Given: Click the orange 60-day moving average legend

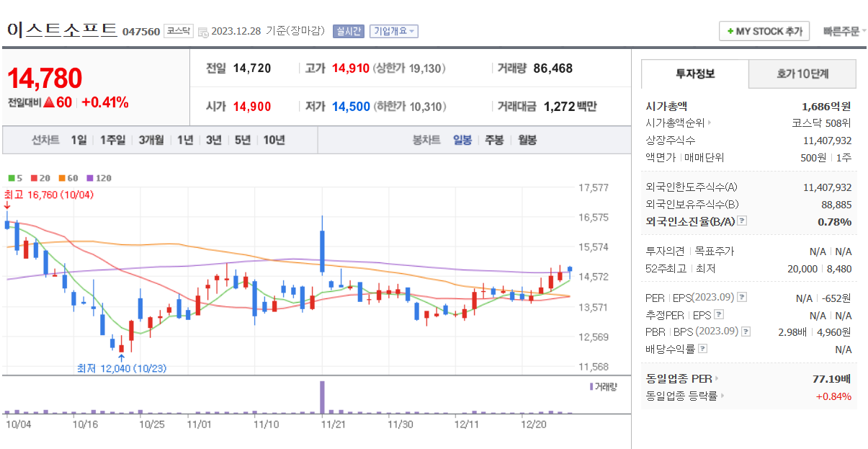Looking at the screenshot, I should [68, 178].
